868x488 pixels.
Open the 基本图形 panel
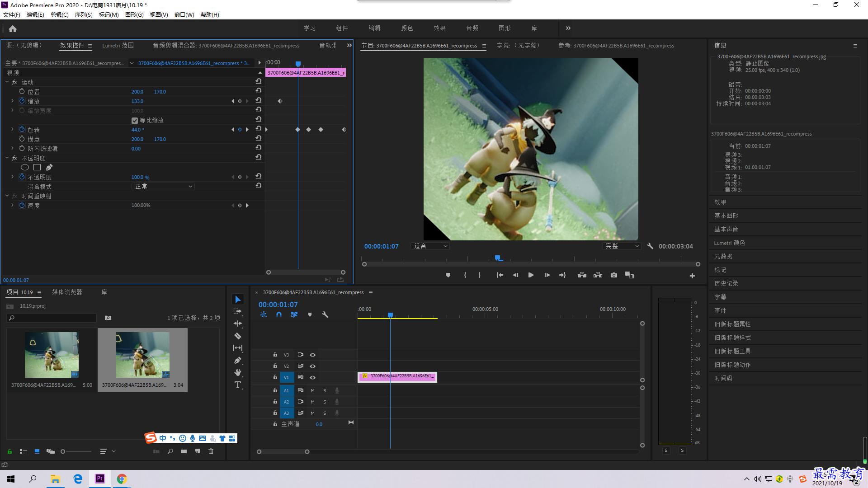click(x=726, y=216)
